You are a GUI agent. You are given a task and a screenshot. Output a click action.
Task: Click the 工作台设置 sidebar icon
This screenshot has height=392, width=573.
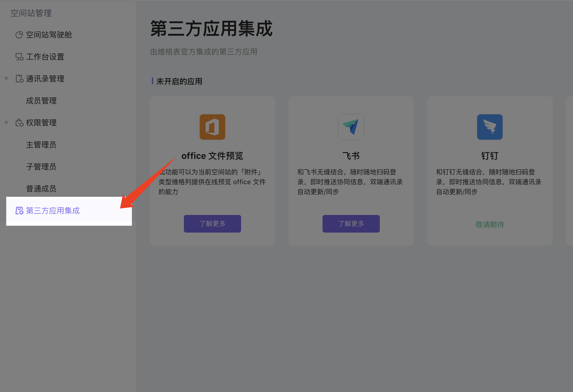point(19,57)
